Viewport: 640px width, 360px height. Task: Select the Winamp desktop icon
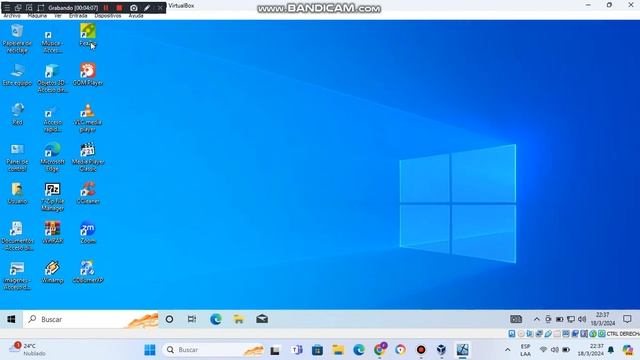[53, 272]
